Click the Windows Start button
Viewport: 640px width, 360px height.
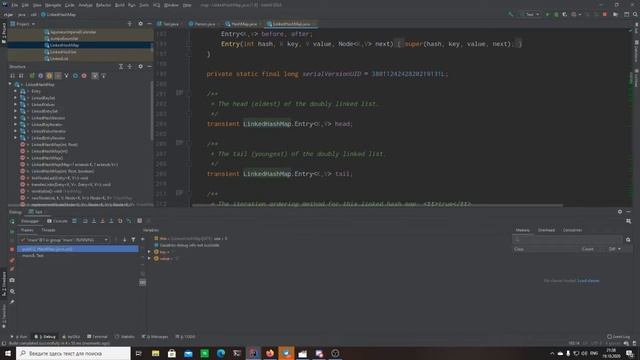coord(8,353)
